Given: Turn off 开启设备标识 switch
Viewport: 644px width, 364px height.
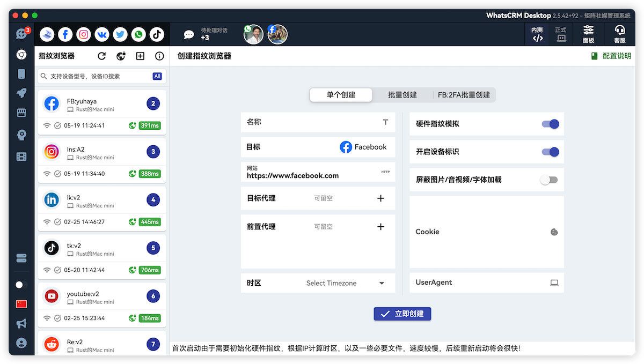Looking at the screenshot, I should (x=550, y=152).
